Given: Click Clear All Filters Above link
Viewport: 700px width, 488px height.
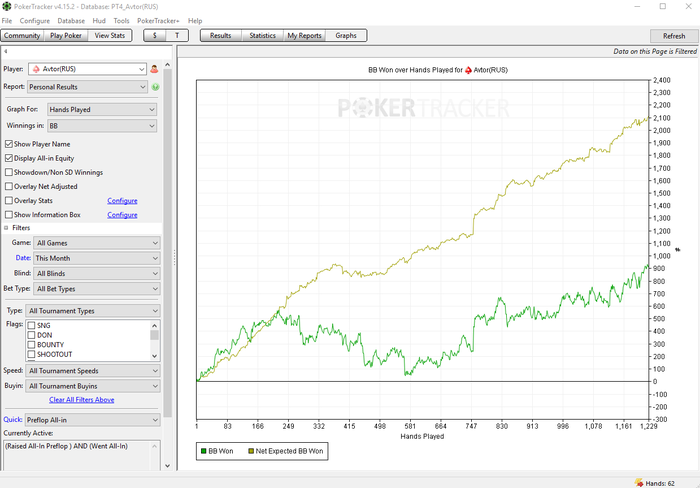Looking at the screenshot, I should [x=82, y=400].
